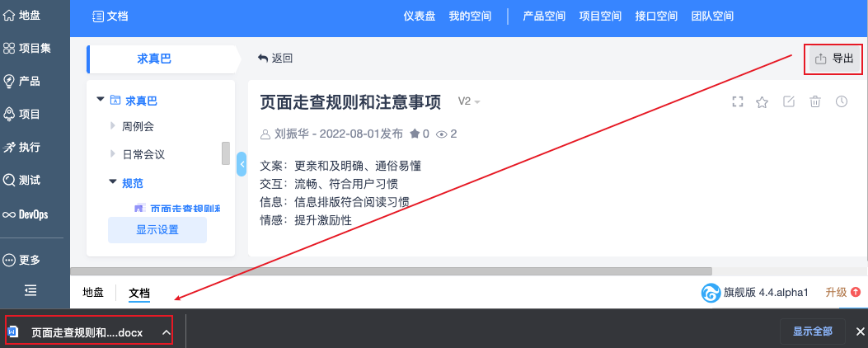Collapse the 规范 tree folder
Screen dimensions: 868x348
point(113,181)
